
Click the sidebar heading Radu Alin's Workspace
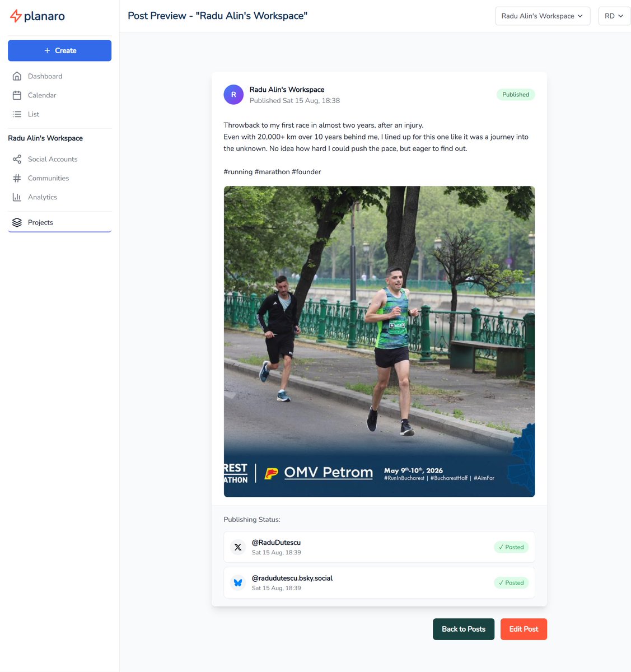(45, 138)
